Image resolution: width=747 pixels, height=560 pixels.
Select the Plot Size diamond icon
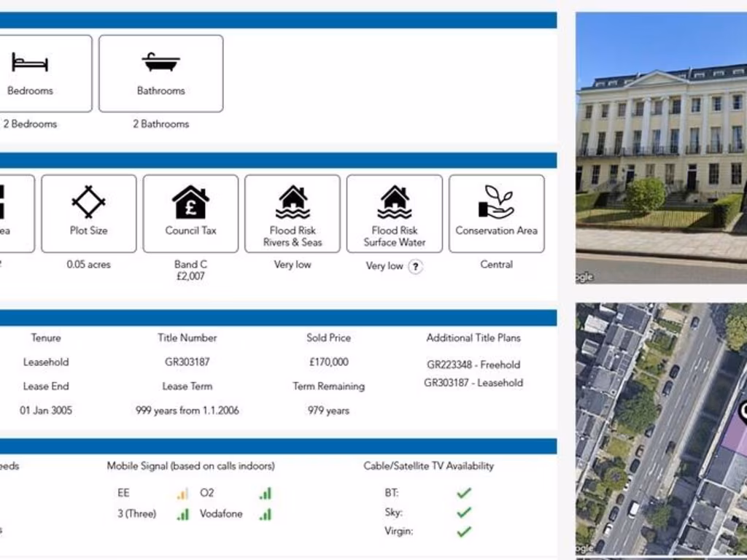click(88, 202)
